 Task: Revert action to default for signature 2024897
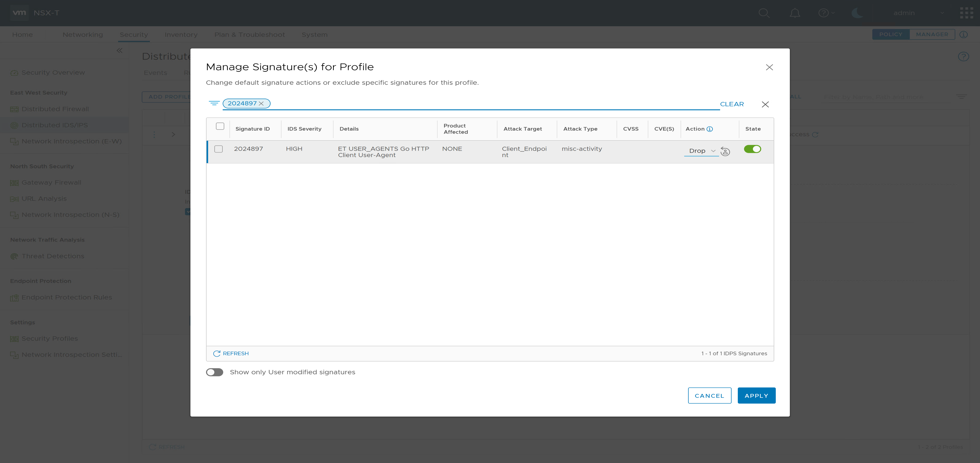[x=725, y=151]
